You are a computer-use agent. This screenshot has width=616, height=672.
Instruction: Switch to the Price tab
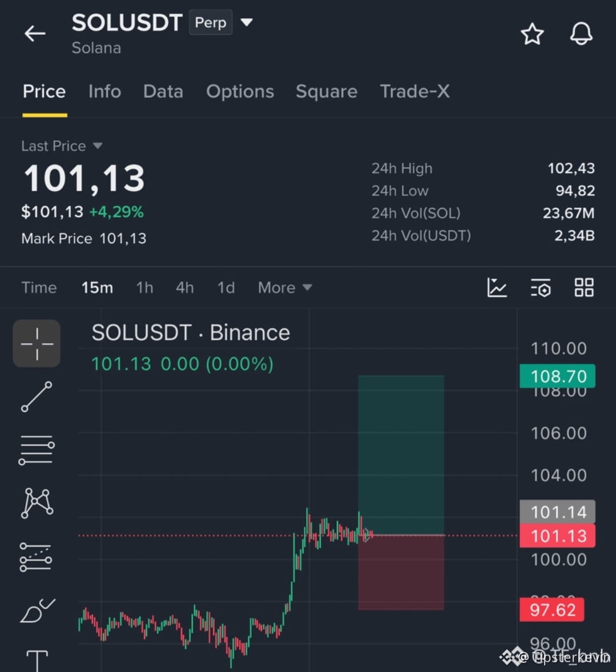click(x=44, y=91)
